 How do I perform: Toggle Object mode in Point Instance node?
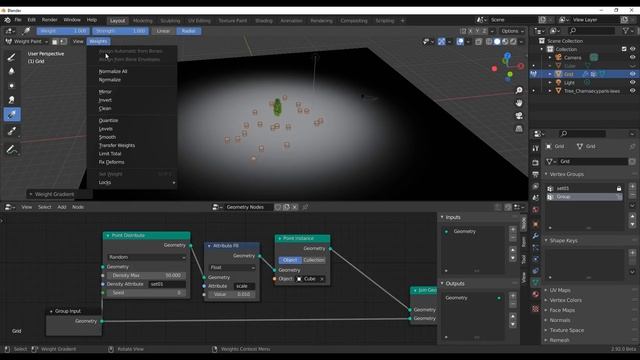(x=290, y=260)
